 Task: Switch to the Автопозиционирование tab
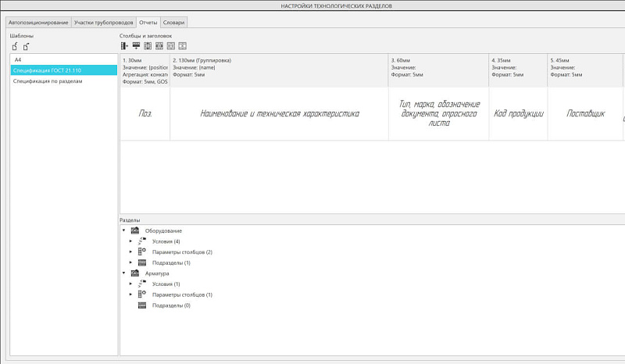click(38, 23)
